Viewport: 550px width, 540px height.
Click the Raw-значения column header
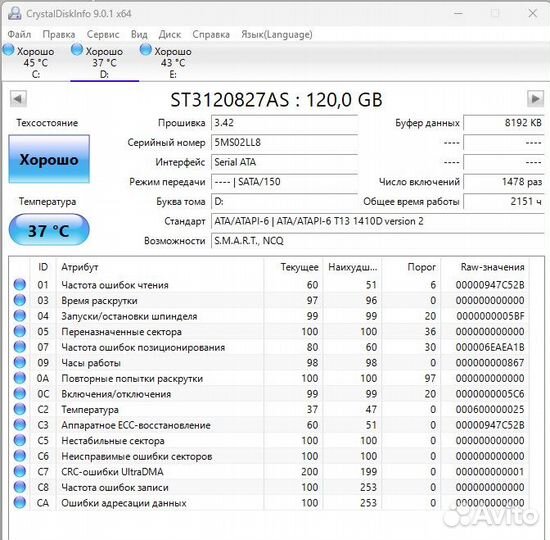coord(485,267)
